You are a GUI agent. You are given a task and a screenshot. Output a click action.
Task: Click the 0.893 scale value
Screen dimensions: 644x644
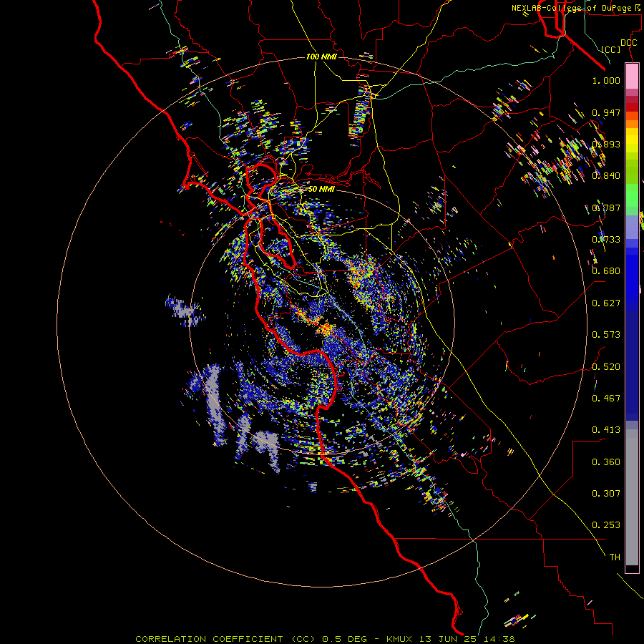[x=606, y=144]
